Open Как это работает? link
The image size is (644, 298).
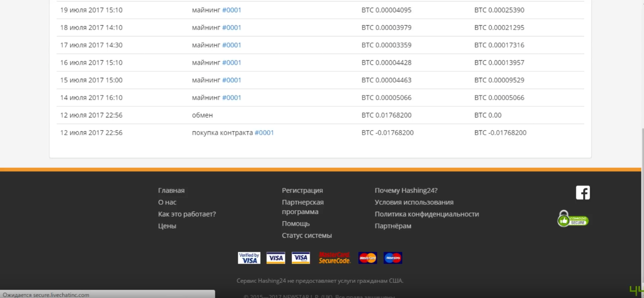pos(187,214)
